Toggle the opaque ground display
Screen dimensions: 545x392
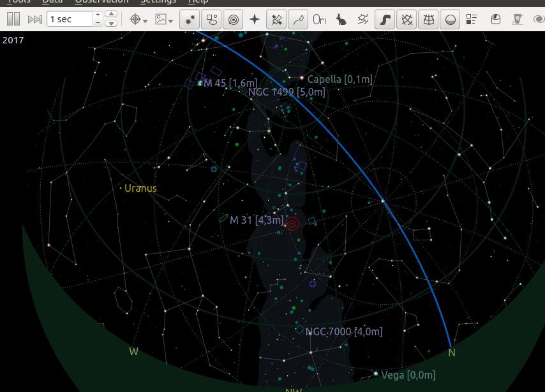450,20
